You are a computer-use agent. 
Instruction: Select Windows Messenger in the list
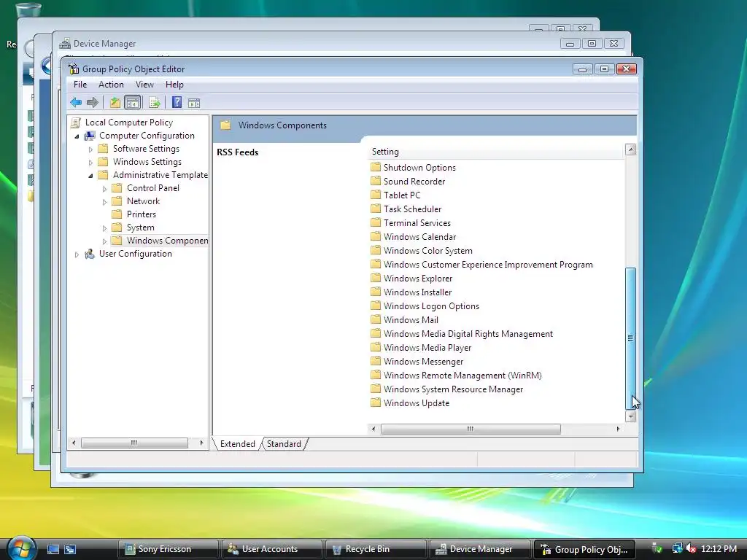(x=417, y=362)
